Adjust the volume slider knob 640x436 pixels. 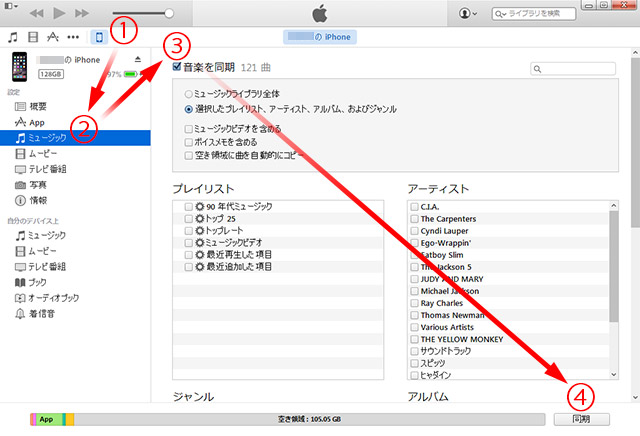pos(169,13)
